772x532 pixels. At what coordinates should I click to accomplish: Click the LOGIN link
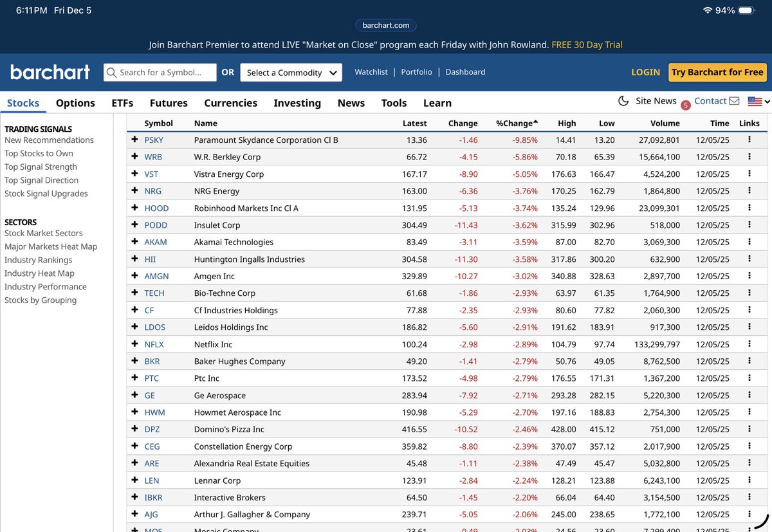coord(645,72)
